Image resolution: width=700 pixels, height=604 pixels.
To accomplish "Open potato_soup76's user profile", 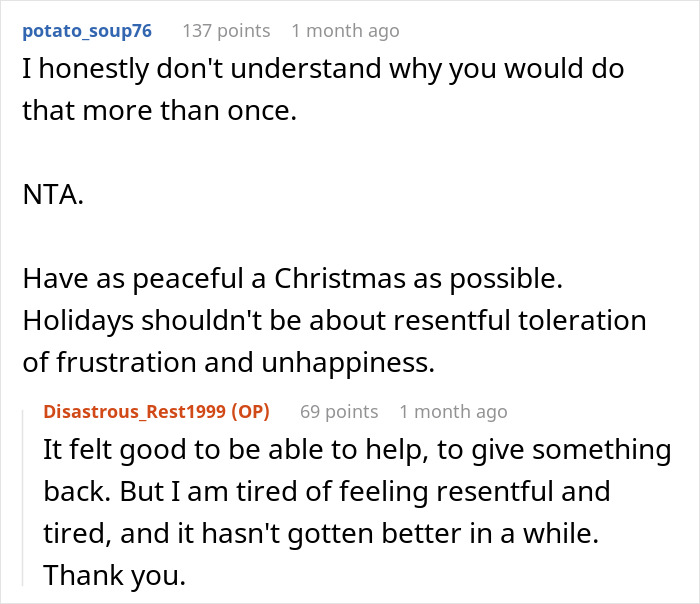I will pyautogui.click(x=87, y=31).
